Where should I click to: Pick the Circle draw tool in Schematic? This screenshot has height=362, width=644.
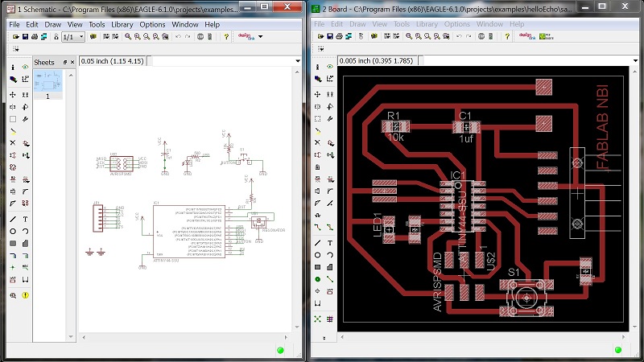pos(13,231)
